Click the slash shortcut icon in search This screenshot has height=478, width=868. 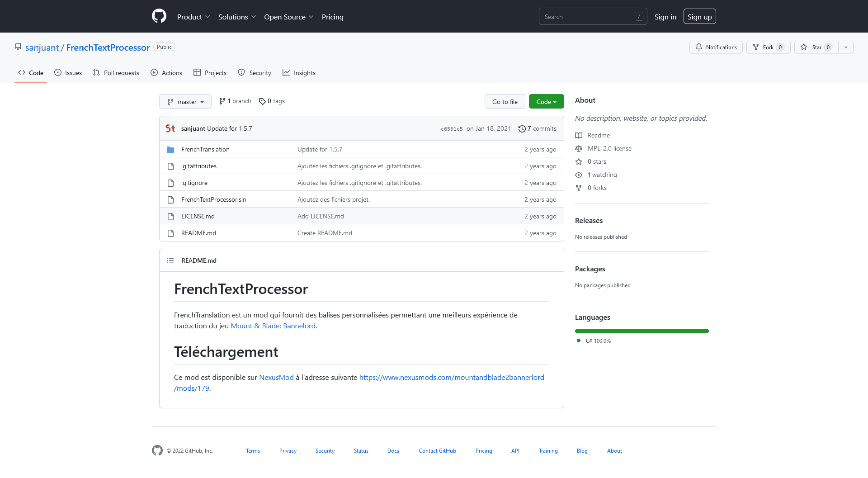point(639,16)
